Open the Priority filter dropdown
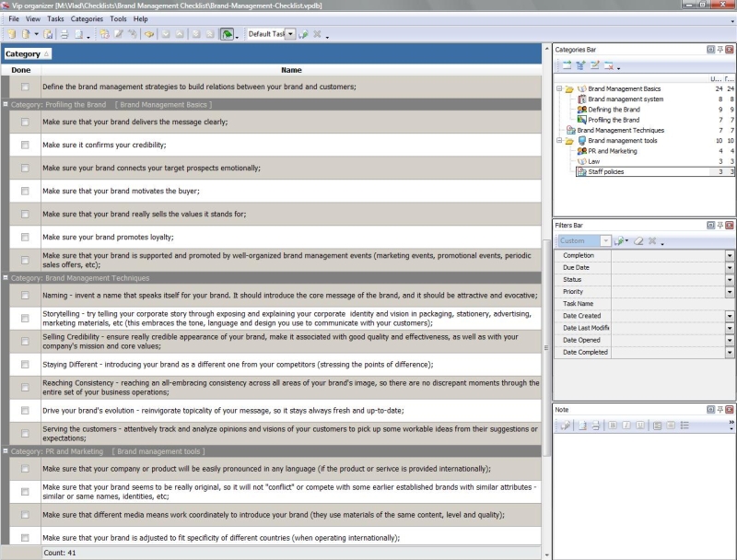737x560 pixels. click(730, 292)
